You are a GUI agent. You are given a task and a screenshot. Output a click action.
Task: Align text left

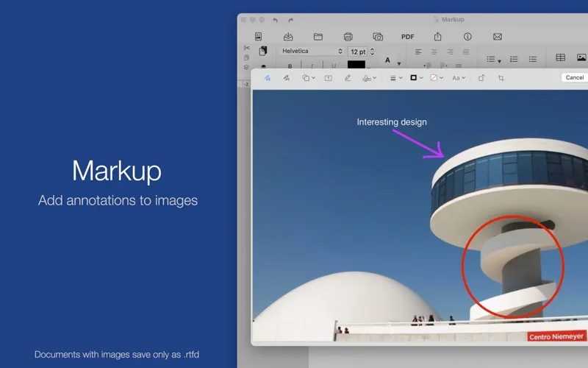click(418, 52)
